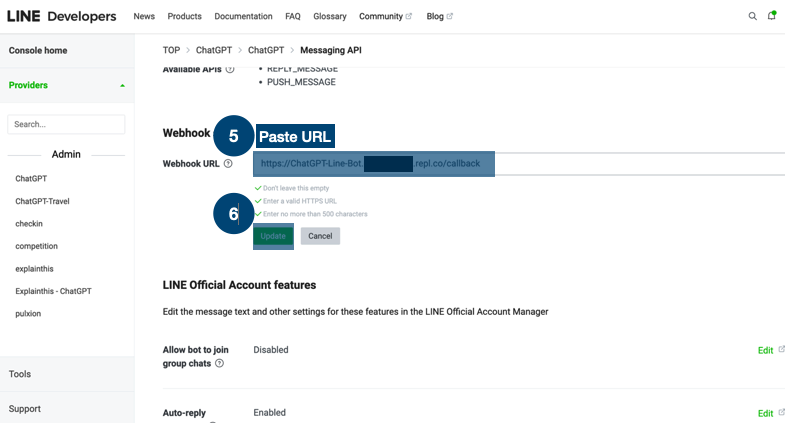Open the search magnifier icon
Viewport: 785px width, 423px height.
752,16
